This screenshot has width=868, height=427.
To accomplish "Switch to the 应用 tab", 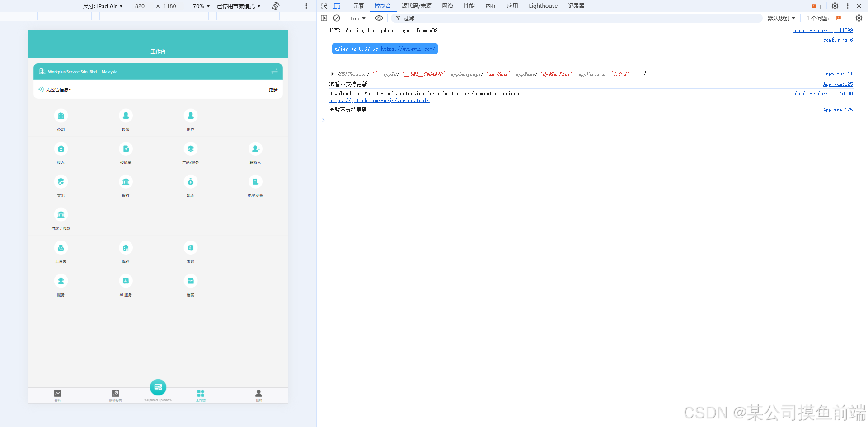I will pos(512,6).
